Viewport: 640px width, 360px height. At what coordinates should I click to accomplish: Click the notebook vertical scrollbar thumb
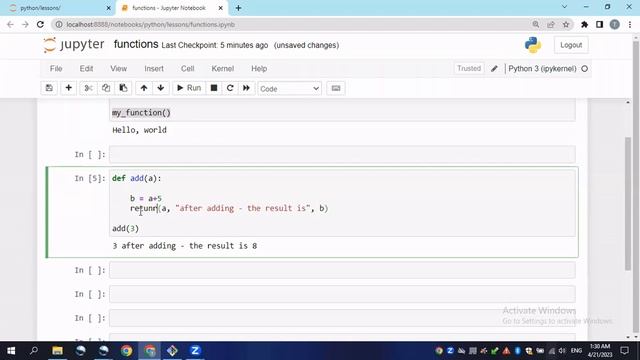(628, 203)
